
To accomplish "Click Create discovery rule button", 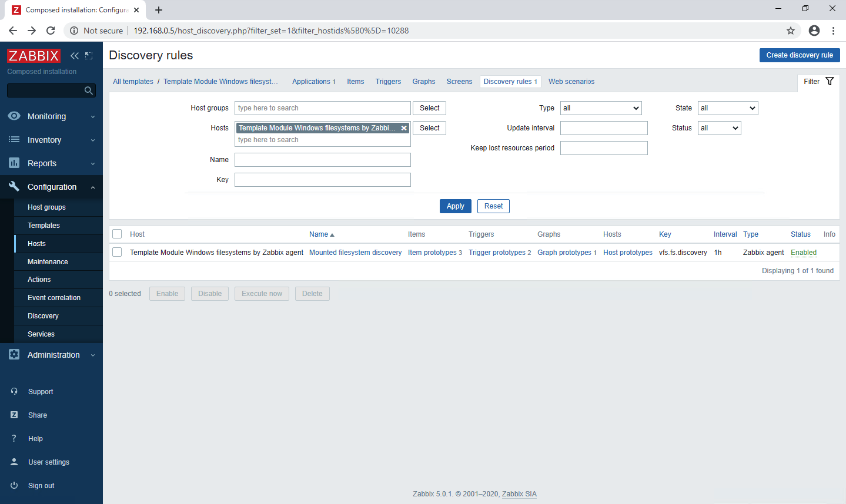I will [800, 55].
